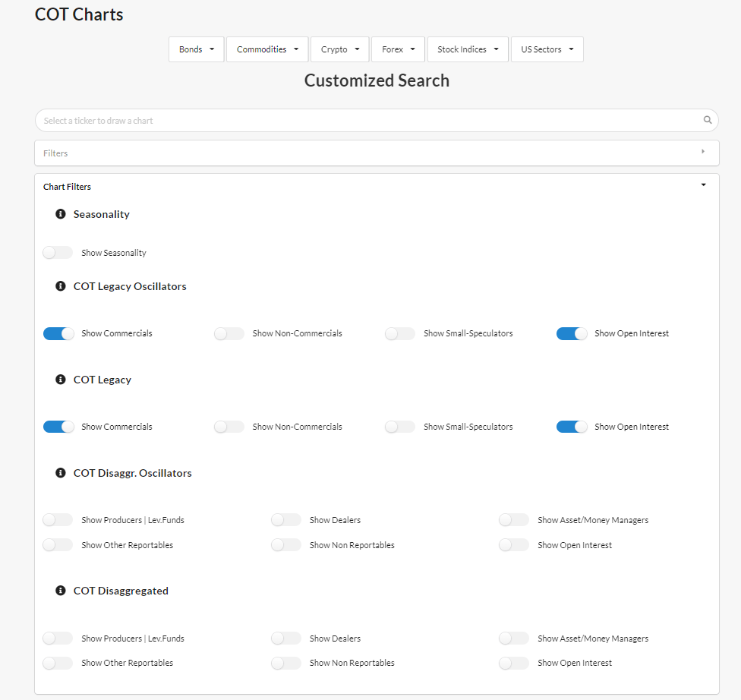Open the Bonds dropdown

tap(196, 49)
